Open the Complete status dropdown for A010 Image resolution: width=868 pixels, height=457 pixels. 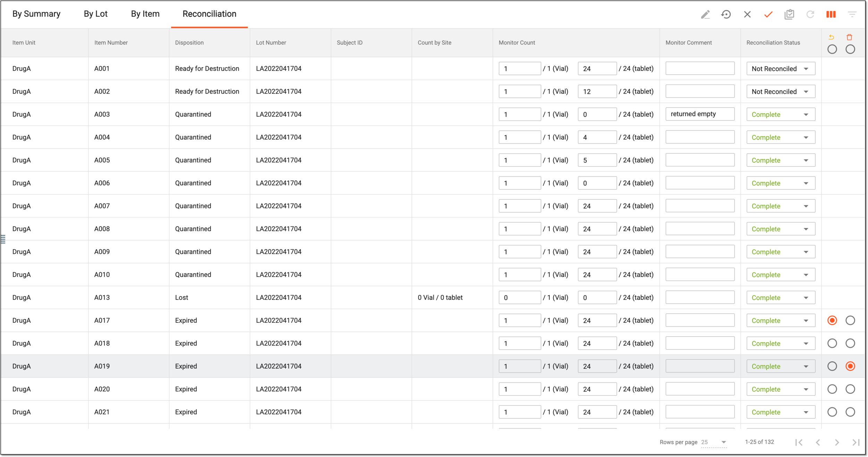pyautogui.click(x=781, y=275)
